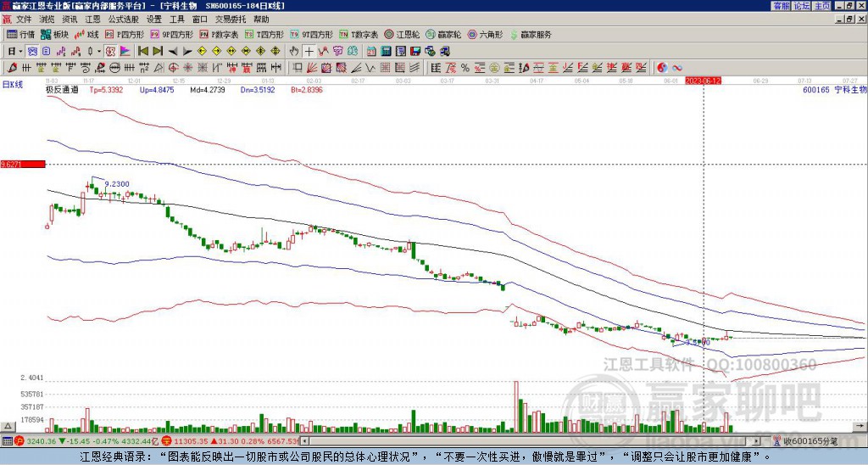Viewport: 868px width, 465px height.
Task: Select the hand pan tool
Action: pyautogui.click(x=294, y=52)
